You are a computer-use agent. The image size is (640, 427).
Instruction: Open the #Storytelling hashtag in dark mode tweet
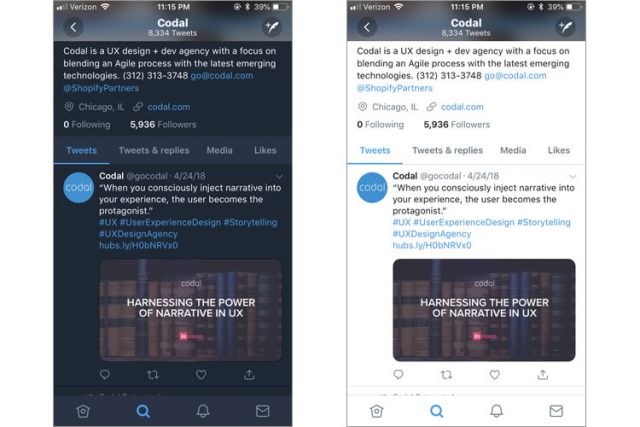tap(250, 222)
